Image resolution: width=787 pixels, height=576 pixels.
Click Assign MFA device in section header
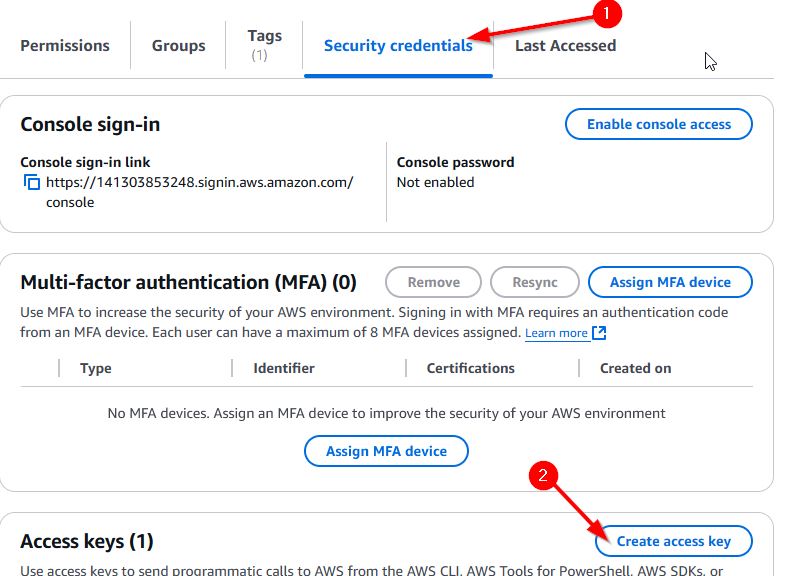[670, 282]
